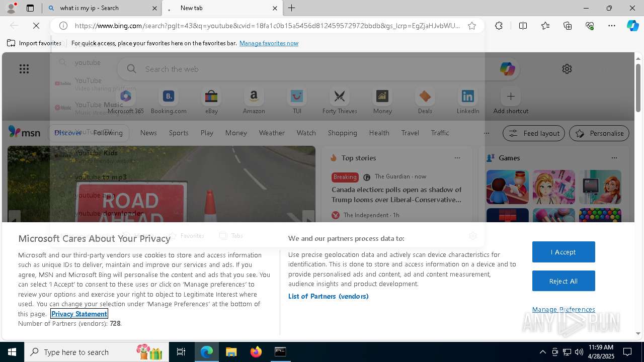Open the Canada election headline
This screenshot has height=362, width=644.
396,195
